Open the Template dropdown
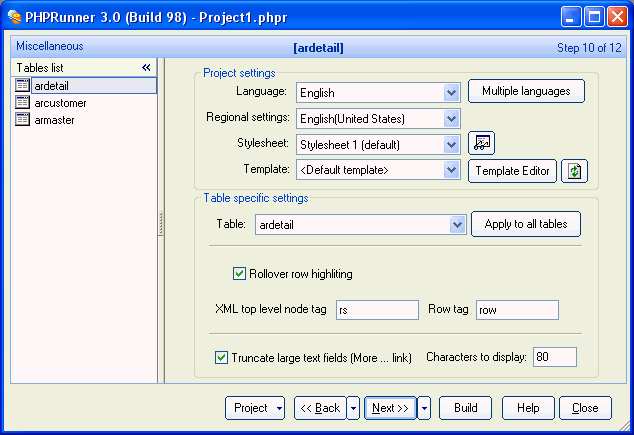Screen dimensions: 634x435 pos(451,170)
